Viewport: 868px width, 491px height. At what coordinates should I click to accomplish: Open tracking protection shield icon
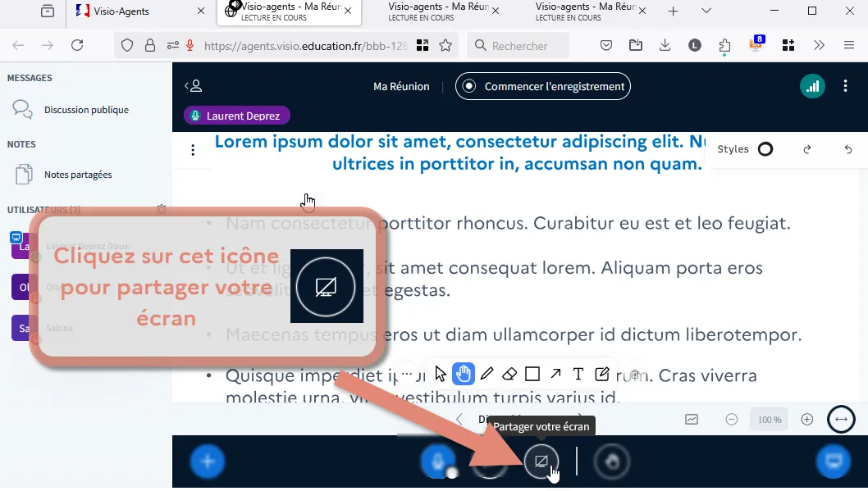[x=127, y=45]
